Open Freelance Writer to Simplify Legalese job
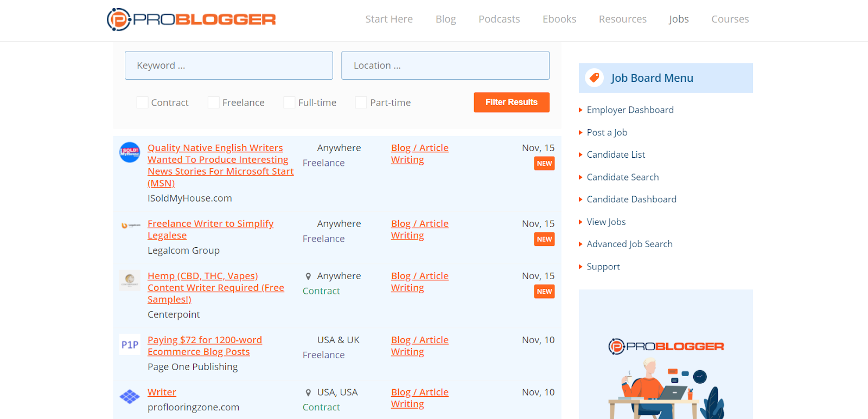This screenshot has width=868, height=419. click(x=210, y=229)
